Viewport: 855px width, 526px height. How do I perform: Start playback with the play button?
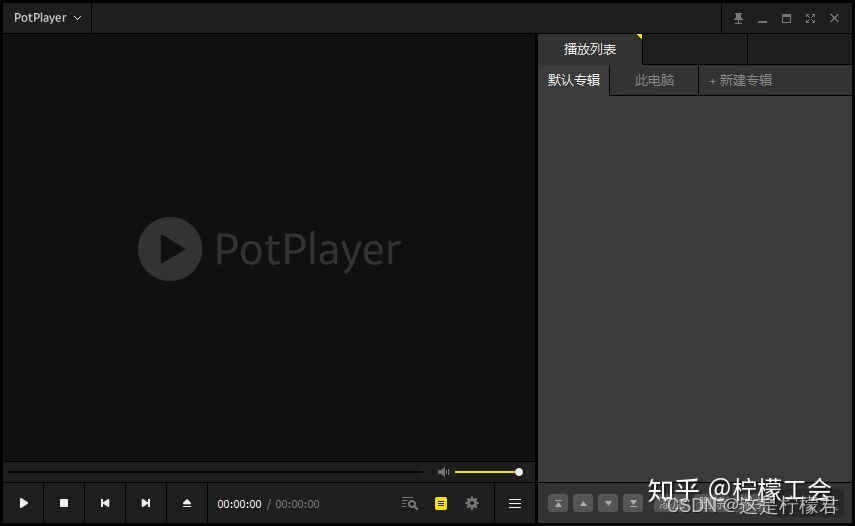click(x=23, y=503)
